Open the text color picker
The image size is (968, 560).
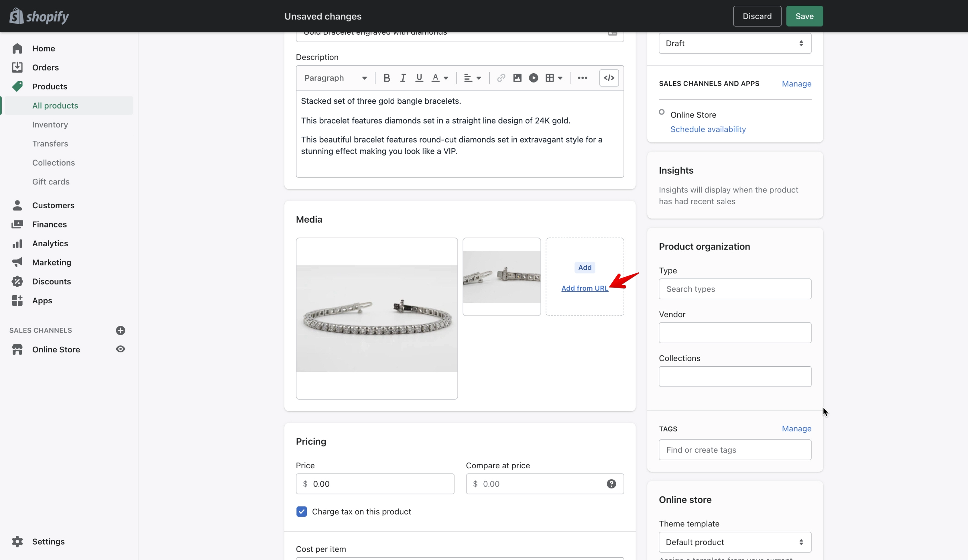[x=440, y=78]
